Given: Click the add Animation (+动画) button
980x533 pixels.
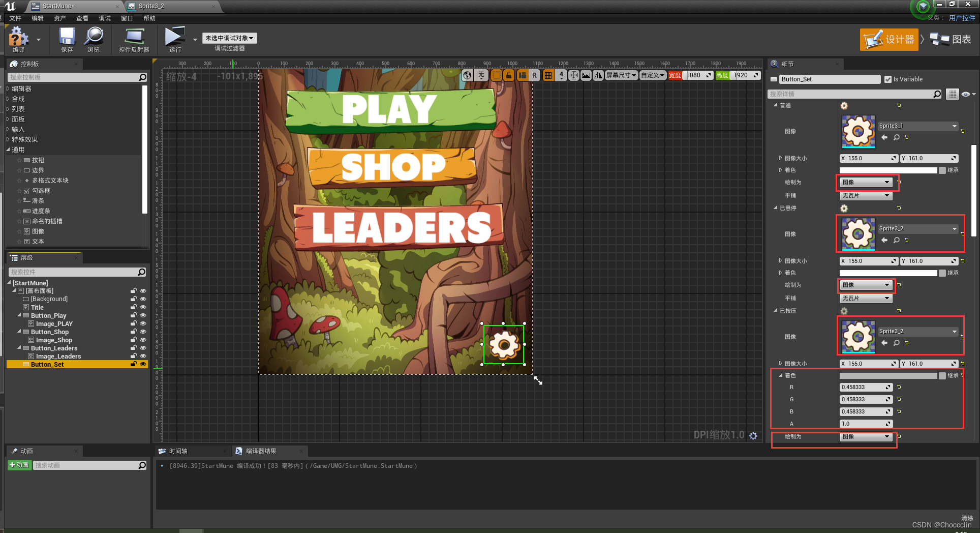Looking at the screenshot, I should (x=19, y=465).
